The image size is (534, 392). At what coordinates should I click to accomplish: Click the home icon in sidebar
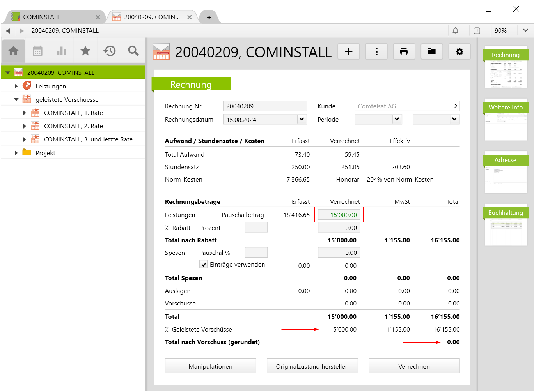pos(14,51)
